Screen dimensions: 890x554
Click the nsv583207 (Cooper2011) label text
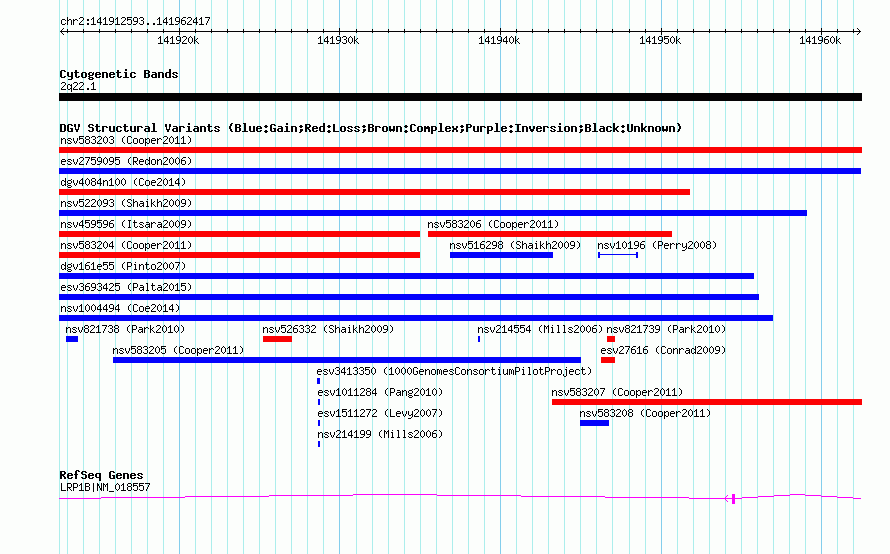(x=617, y=392)
